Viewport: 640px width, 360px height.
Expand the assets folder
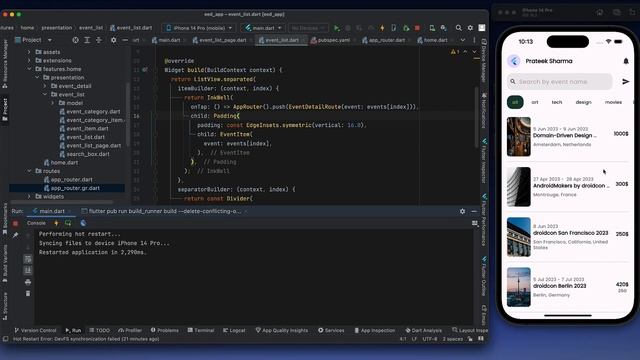[29, 52]
